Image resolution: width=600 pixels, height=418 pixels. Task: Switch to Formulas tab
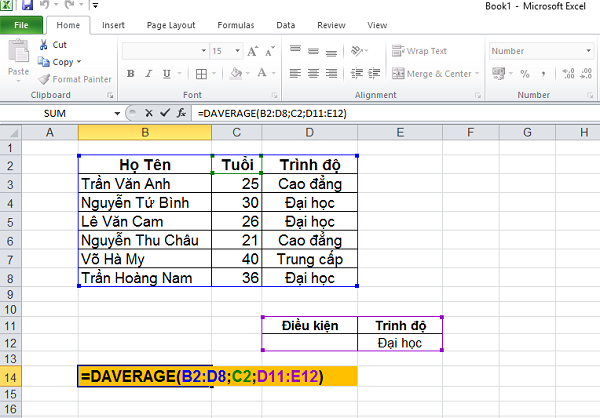(236, 25)
